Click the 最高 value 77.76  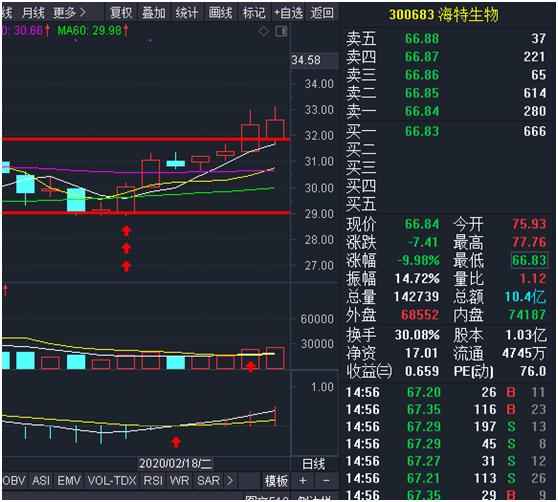[x=529, y=242]
